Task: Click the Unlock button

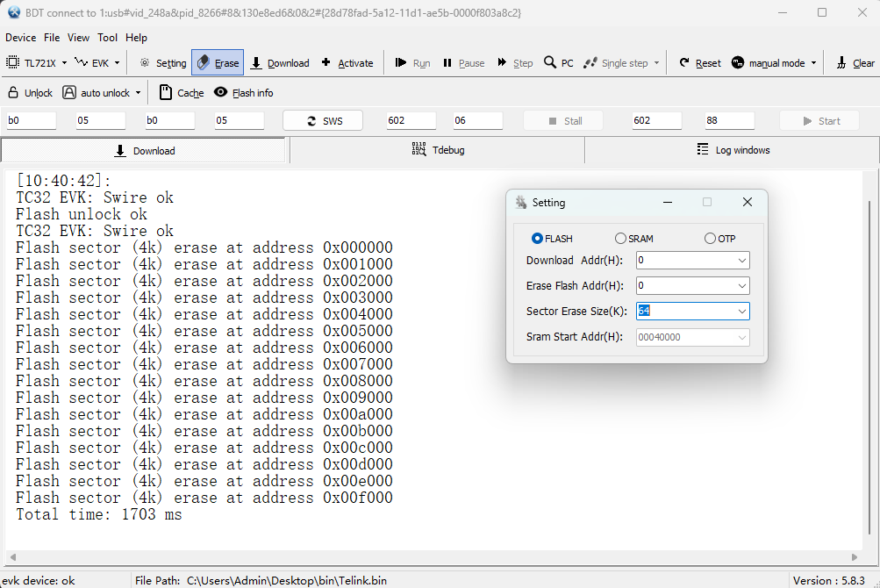Action: pos(31,93)
